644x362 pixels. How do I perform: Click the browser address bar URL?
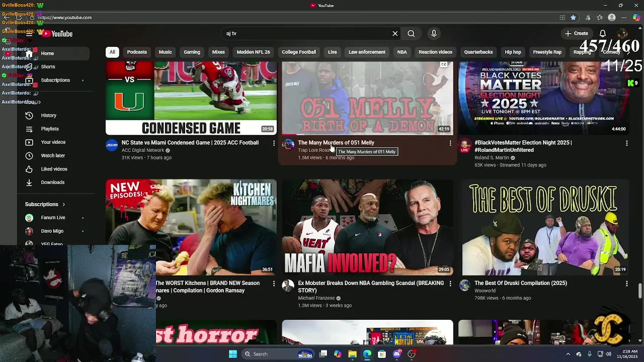point(65,18)
